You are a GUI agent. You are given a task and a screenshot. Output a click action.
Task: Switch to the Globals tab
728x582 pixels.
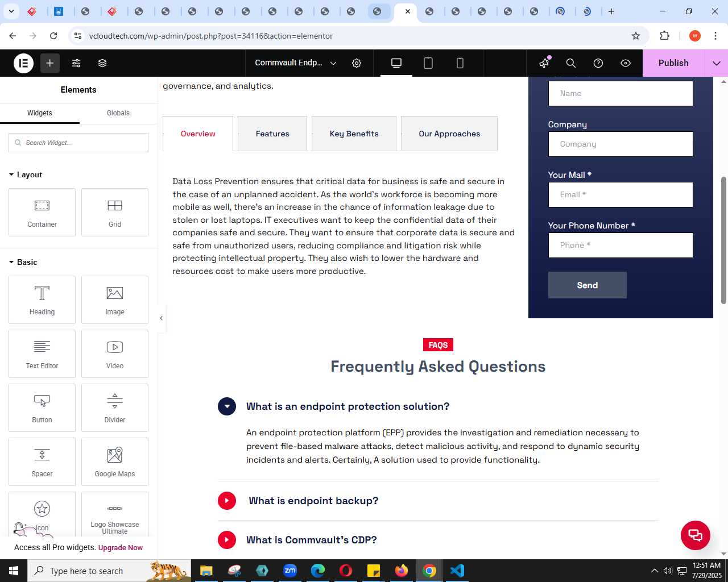118,113
